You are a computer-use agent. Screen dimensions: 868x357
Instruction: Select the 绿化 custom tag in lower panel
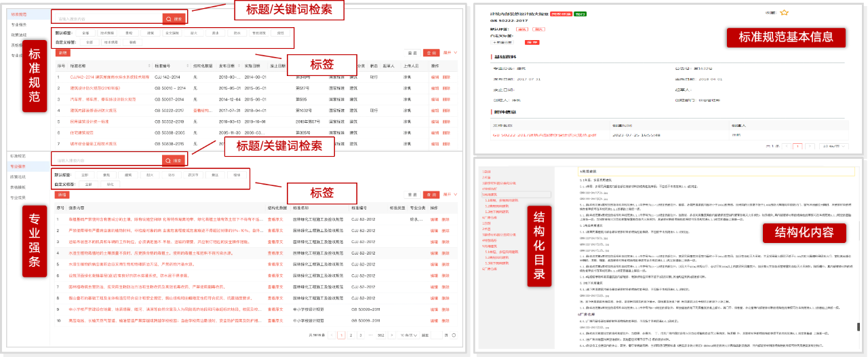[109, 184]
